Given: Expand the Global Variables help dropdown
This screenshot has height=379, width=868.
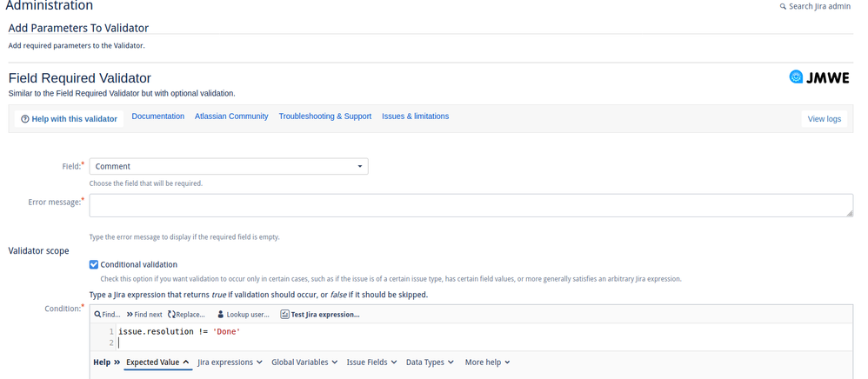Looking at the screenshot, I should click(x=304, y=362).
